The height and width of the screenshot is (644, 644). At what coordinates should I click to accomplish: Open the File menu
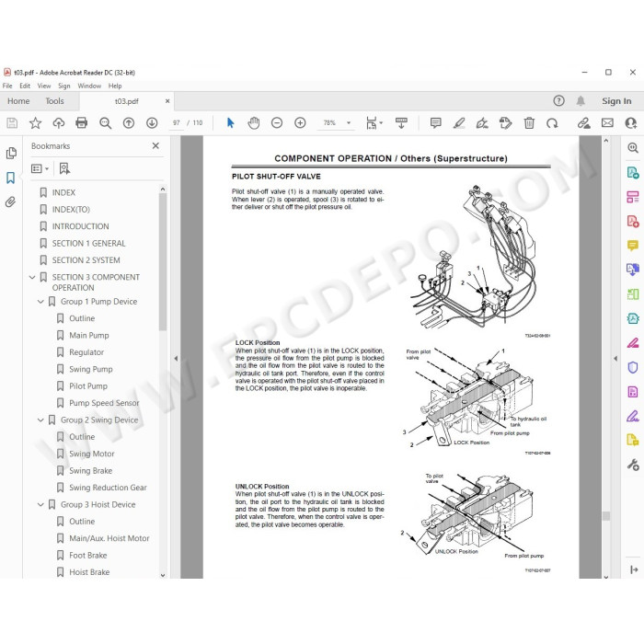click(x=7, y=86)
